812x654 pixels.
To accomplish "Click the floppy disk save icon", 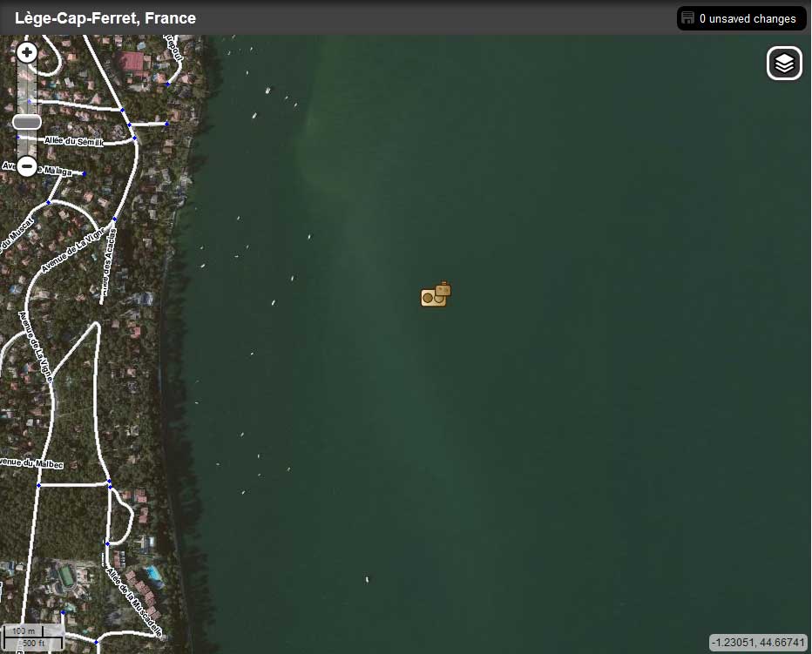I will point(688,18).
